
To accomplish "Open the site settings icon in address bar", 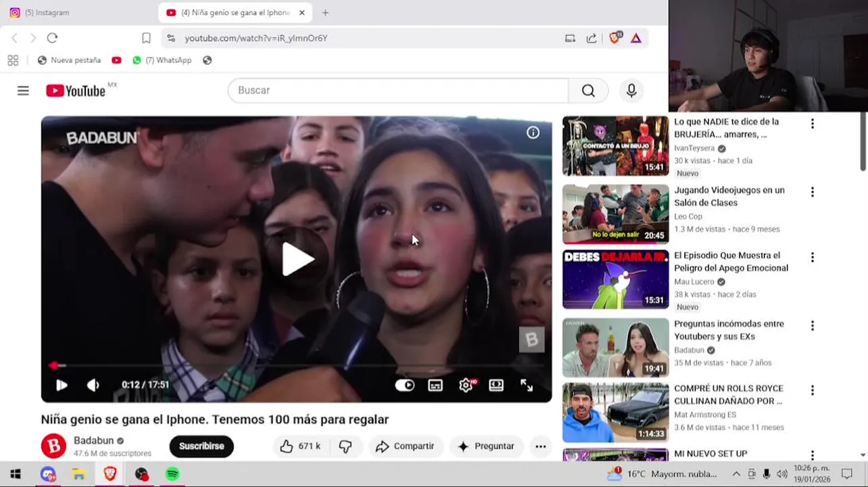I will pyautogui.click(x=170, y=38).
